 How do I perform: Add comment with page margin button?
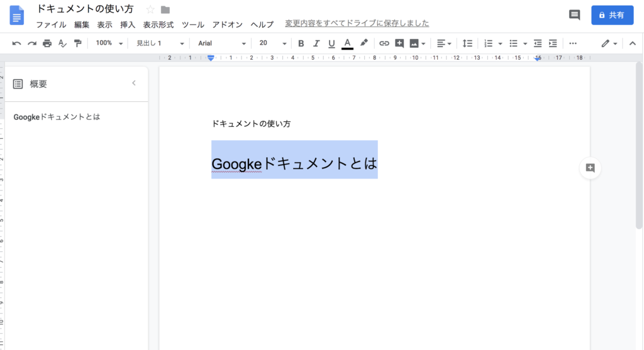590,168
